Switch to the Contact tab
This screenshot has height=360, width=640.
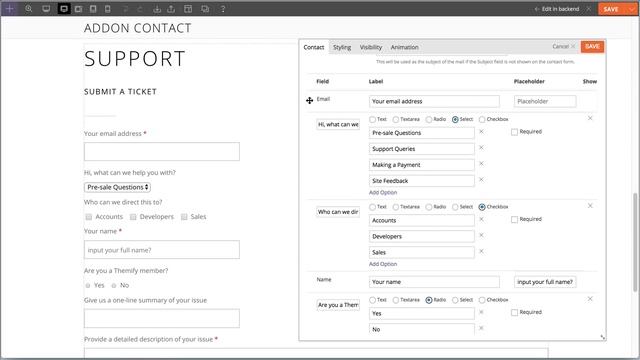pyautogui.click(x=313, y=47)
